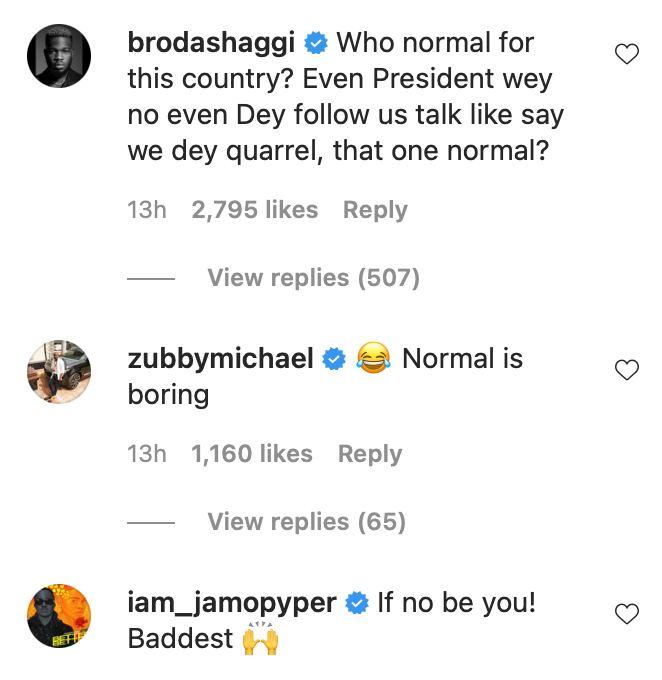Image resolution: width=662 pixels, height=680 pixels.
Task: Tap heart on iam_jamopyper's comment
Action: (626, 614)
